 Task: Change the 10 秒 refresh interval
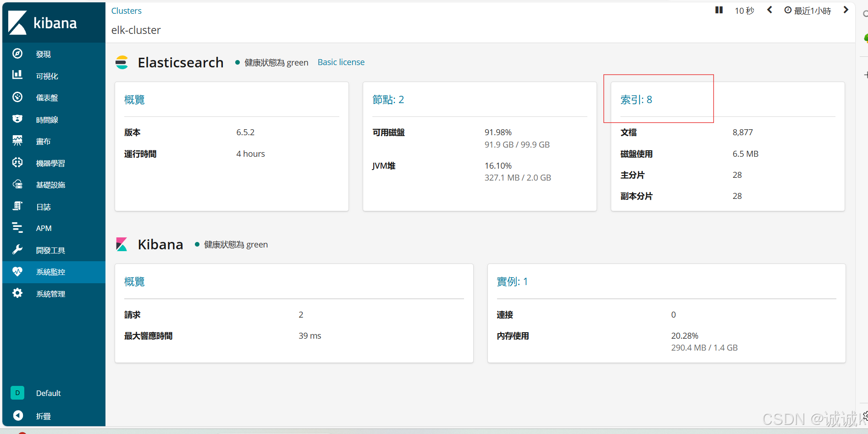click(x=744, y=11)
